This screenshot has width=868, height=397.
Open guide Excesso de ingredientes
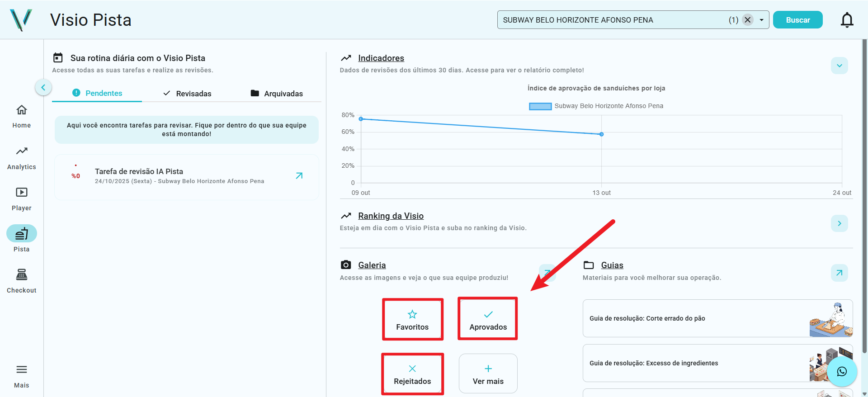(717, 363)
